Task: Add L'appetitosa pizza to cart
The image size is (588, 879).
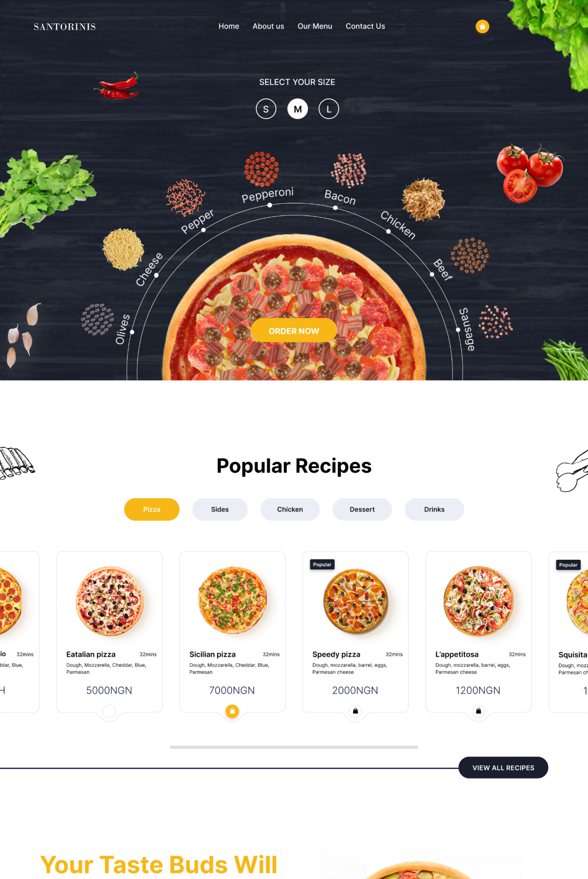Action: (479, 711)
